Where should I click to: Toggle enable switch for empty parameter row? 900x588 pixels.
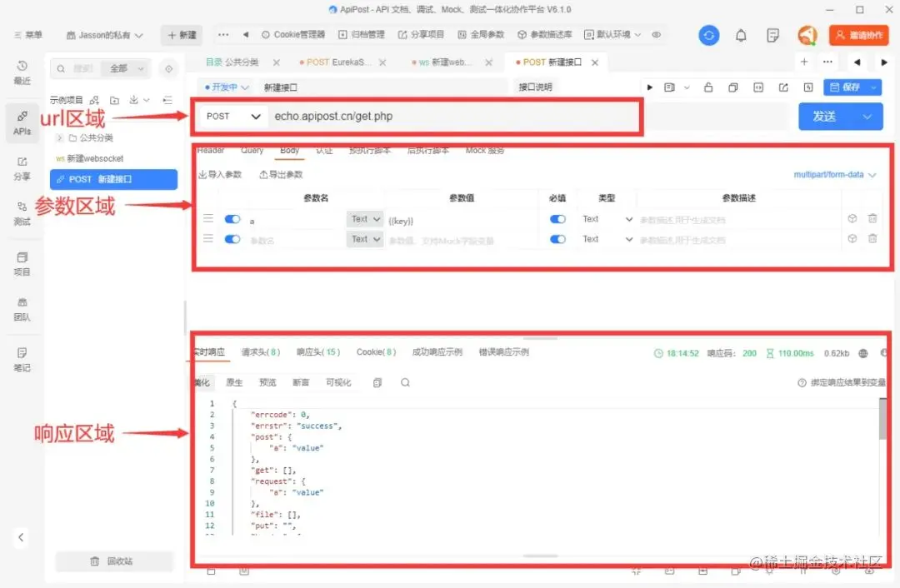(232, 239)
